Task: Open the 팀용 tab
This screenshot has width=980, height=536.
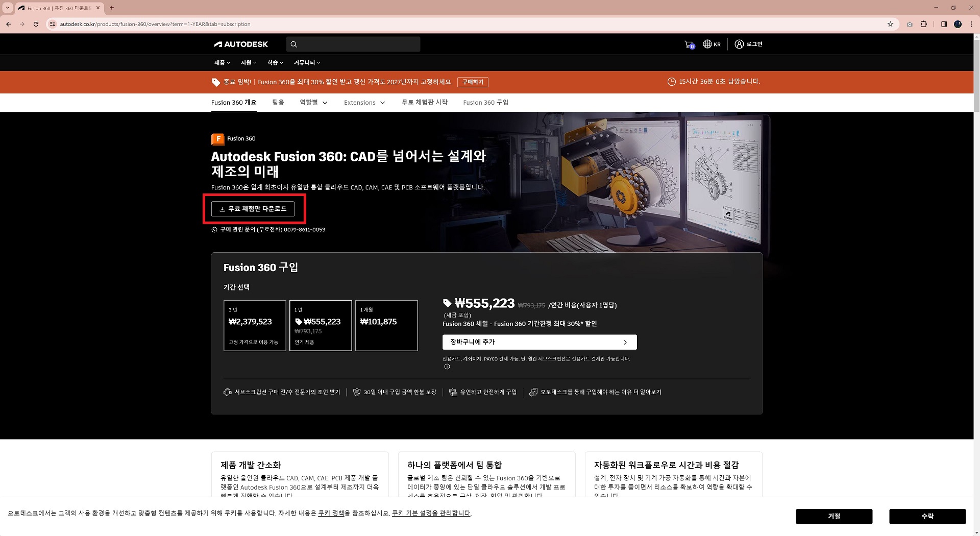Action: (x=278, y=103)
